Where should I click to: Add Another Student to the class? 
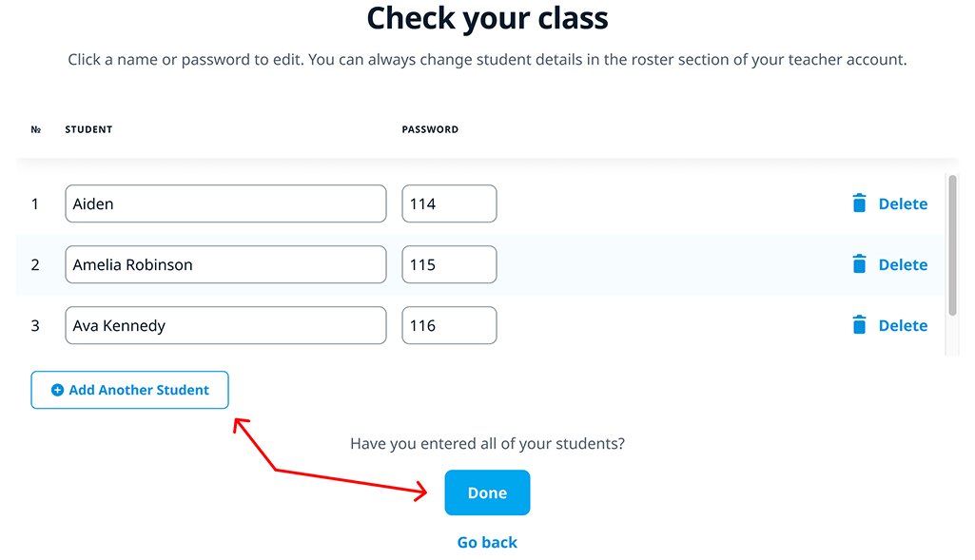130,390
